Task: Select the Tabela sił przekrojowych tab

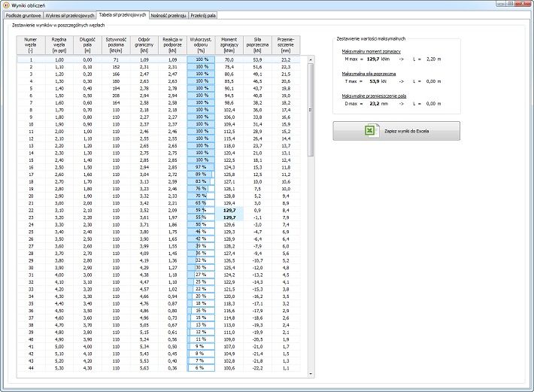Action: (x=123, y=15)
